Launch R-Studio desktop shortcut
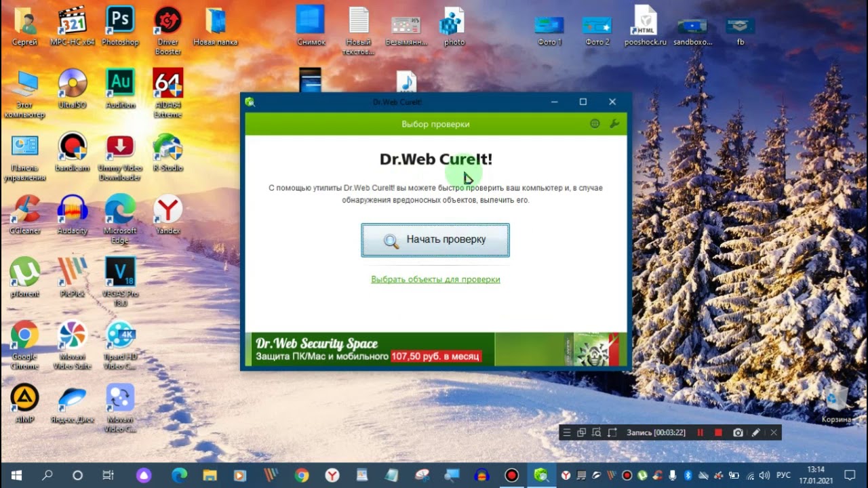The height and width of the screenshot is (488, 868). (x=167, y=152)
